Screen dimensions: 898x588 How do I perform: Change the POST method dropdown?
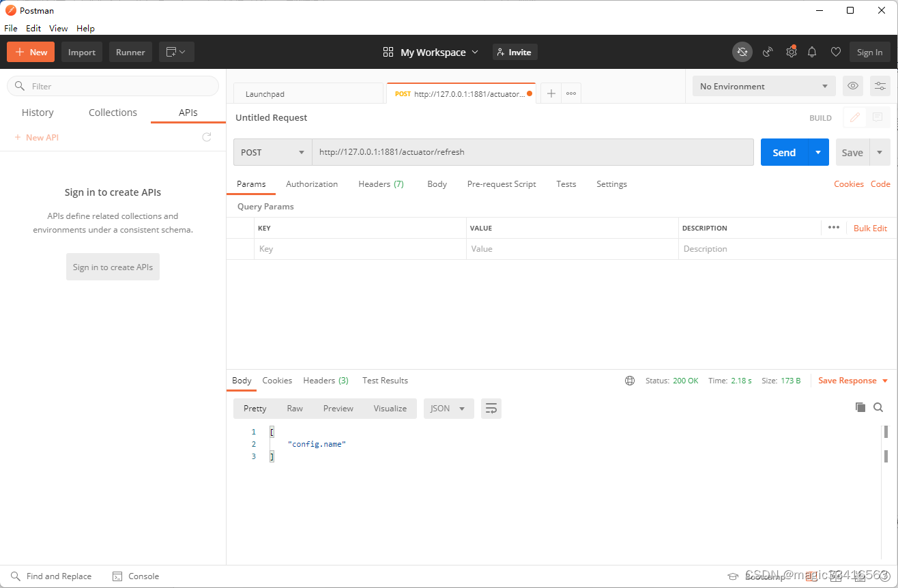272,152
